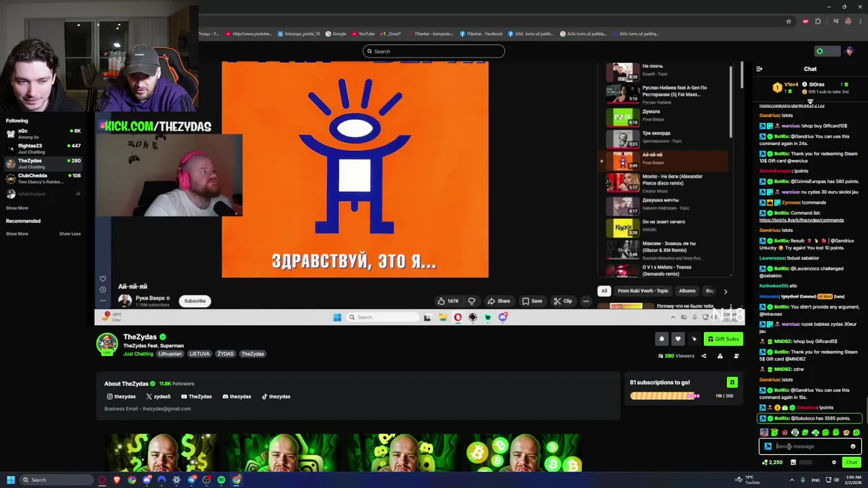Click the Subscribe button in streamed YouTube
Image resolution: width=868 pixels, height=488 pixels.
pyautogui.click(x=195, y=301)
